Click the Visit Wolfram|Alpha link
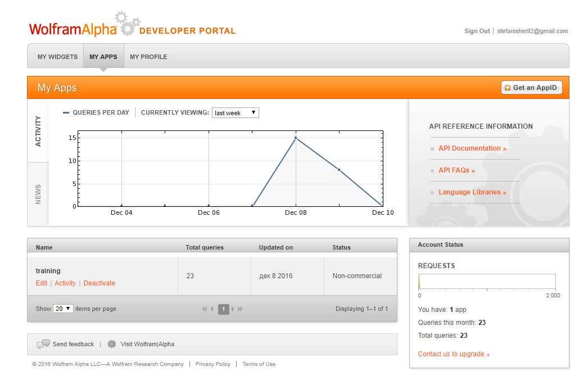Screen dimensions: 588x371 147,344
